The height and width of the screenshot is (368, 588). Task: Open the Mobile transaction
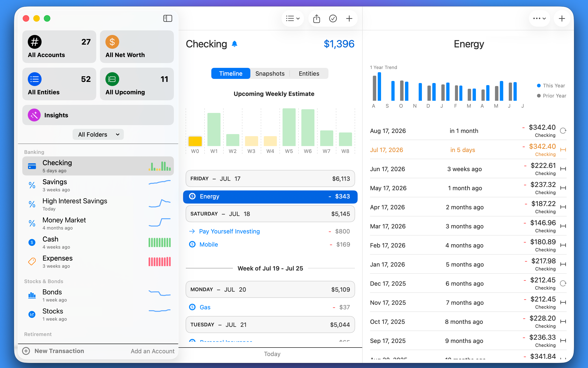[x=270, y=244]
